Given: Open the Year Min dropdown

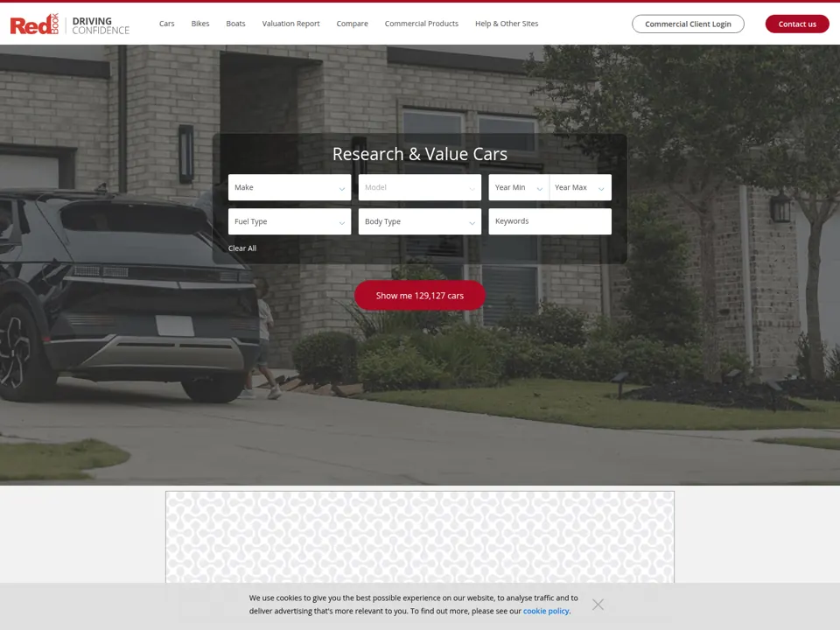Looking at the screenshot, I should click(519, 187).
